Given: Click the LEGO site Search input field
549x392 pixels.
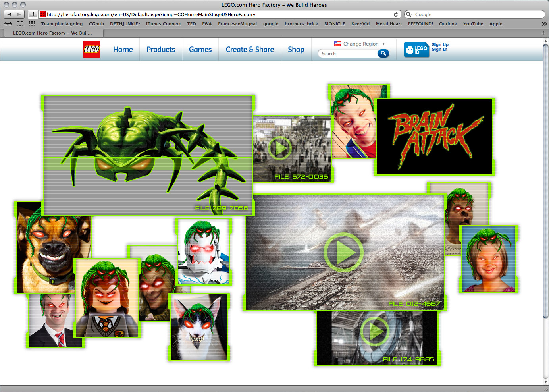Looking at the screenshot, I should tap(348, 54).
